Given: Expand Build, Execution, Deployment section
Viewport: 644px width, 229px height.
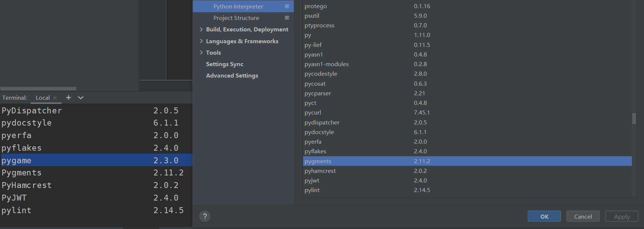Looking at the screenshot, I should [201, 30].
